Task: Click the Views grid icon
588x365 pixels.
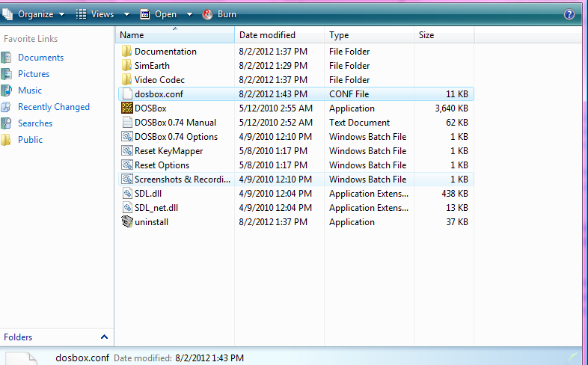Action: coord(81,14)
